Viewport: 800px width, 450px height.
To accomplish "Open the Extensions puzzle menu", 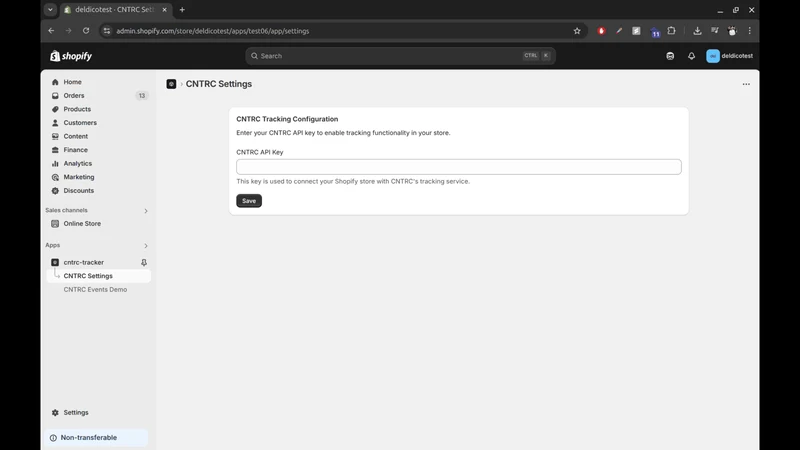I will pyautogui.click(x=671, y=31).
